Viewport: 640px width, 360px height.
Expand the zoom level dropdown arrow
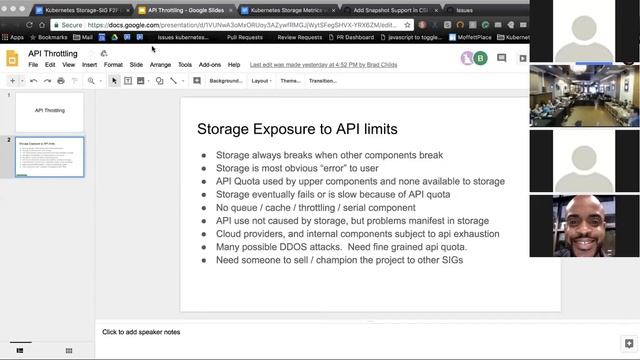point(100,81)
